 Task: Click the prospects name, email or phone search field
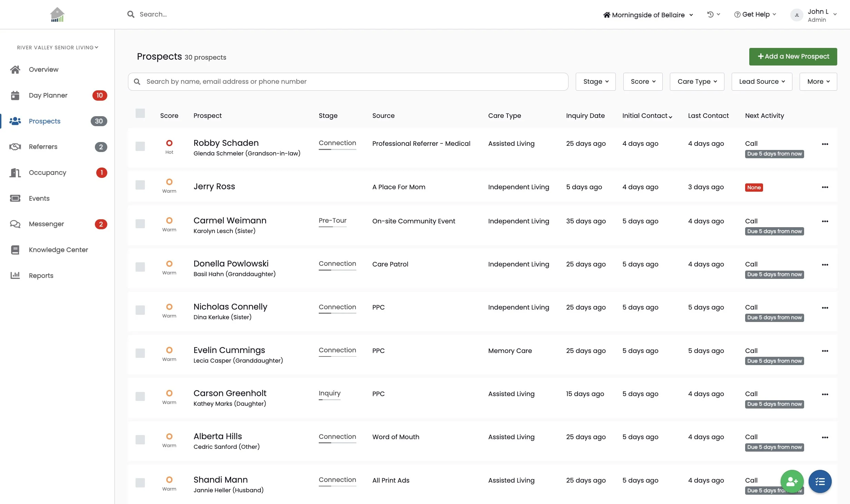348,82
